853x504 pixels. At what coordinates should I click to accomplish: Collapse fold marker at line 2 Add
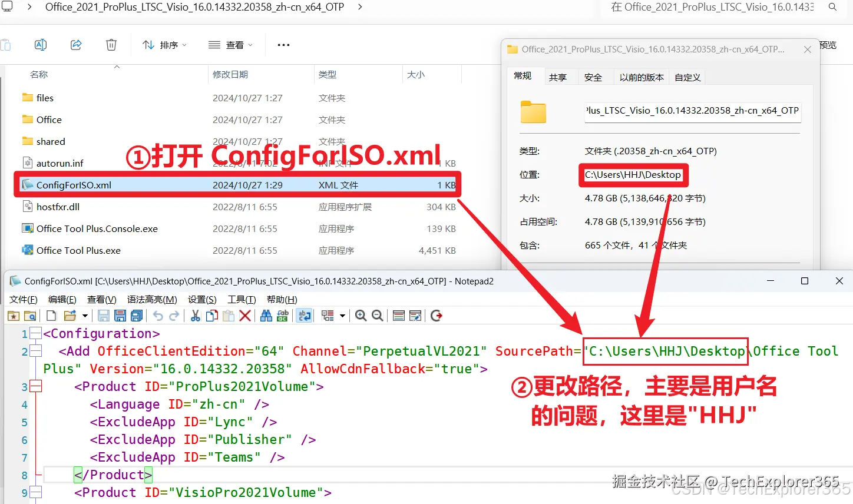tap(35, 352)
